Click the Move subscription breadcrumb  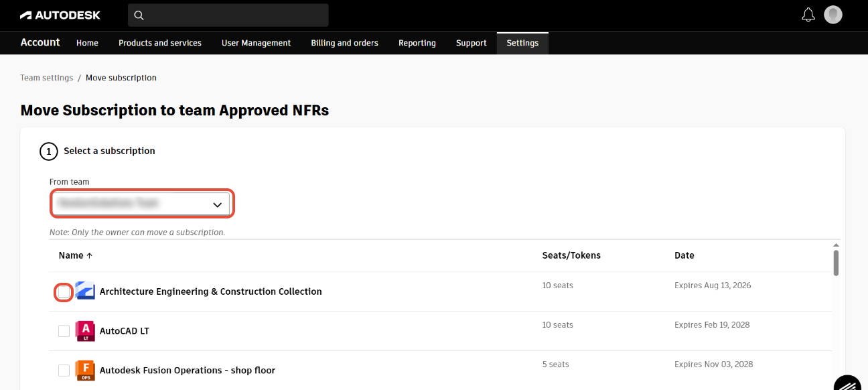(121, 78)
